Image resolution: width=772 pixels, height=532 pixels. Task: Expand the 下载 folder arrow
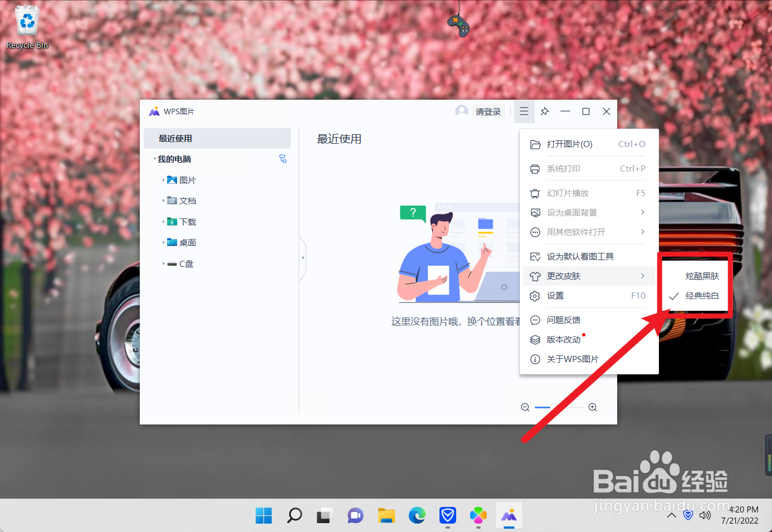coord(163,222)
